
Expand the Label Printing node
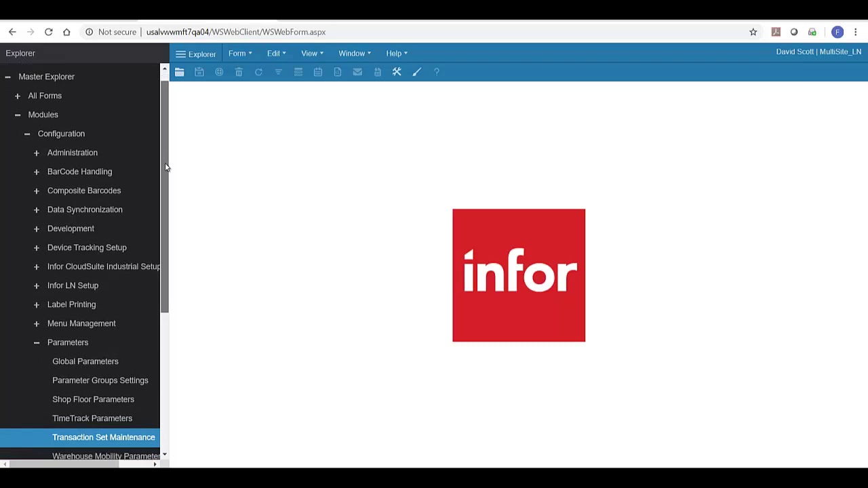(37, 305)
